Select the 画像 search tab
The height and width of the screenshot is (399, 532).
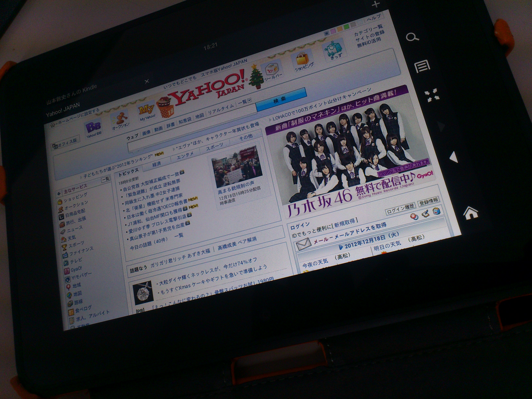coord(146,132)
